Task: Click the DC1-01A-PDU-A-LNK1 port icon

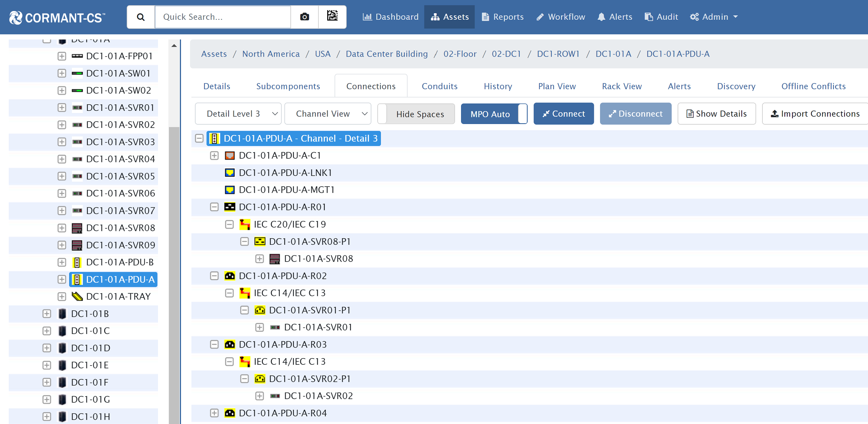Action: coord(230,173)
